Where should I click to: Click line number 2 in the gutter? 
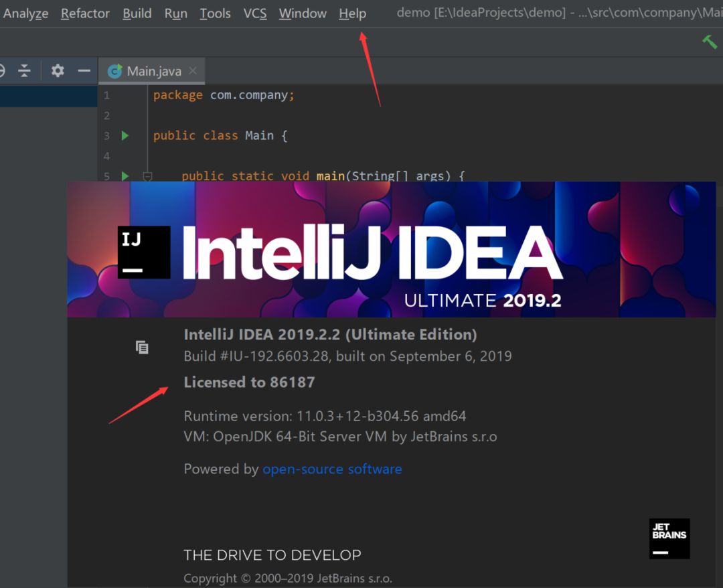107,115
